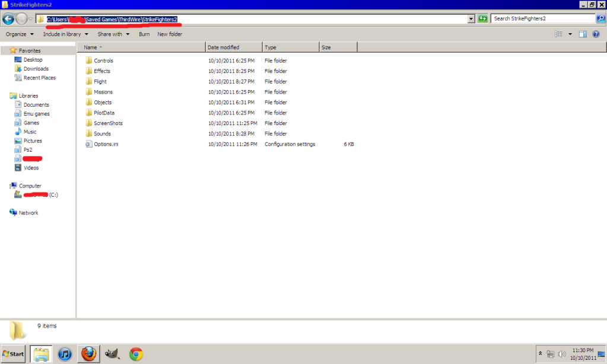This screenshot has width=607, height=364.
Task: Open Windows Explorer from the taskbar
Action: (41, 354)
